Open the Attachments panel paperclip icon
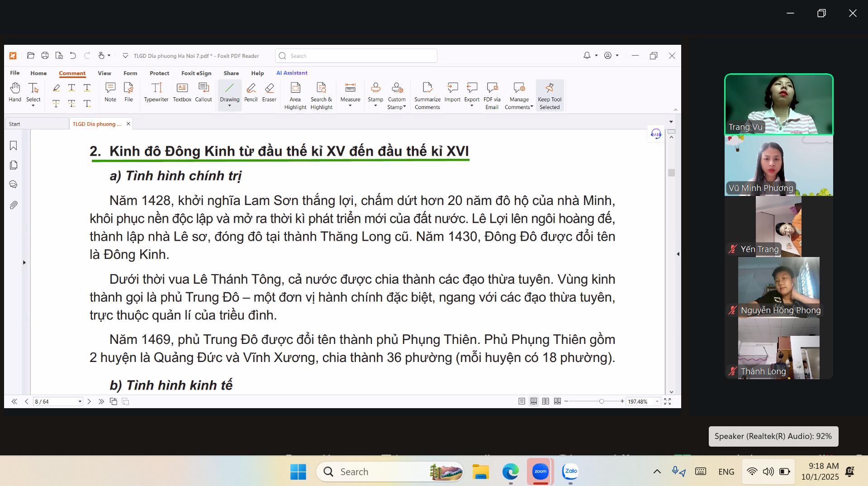 click(x=14, y=205)
